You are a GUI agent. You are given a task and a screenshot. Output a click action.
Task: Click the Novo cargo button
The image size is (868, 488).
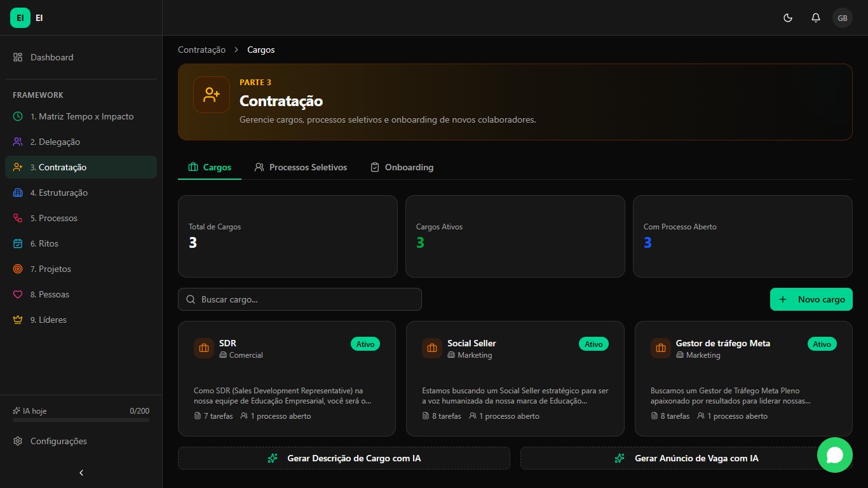pos(811,299)
